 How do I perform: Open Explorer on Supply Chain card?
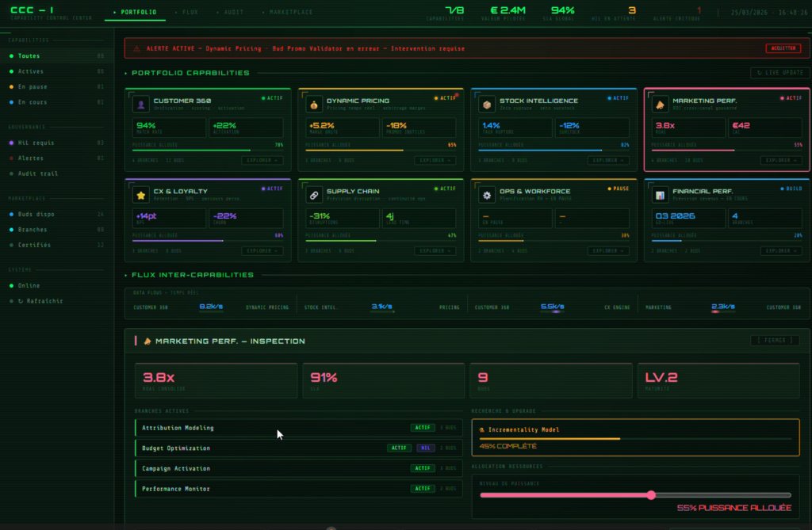click(x=435, y=250)
